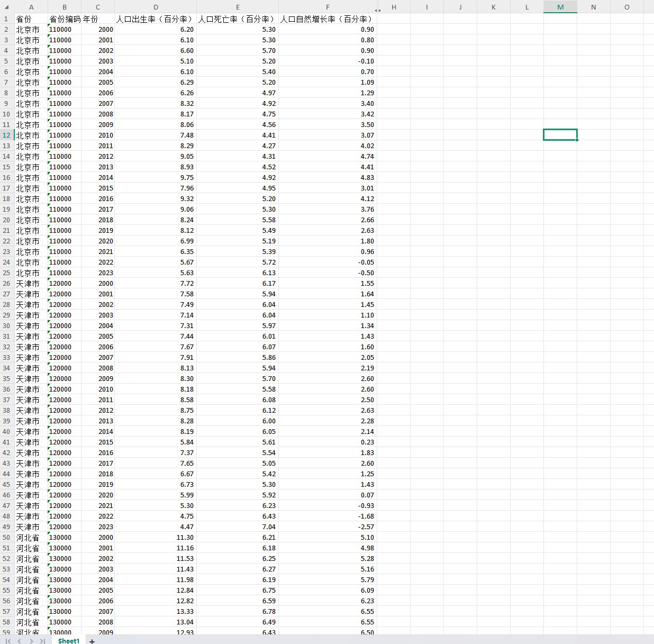This screenshot has width=654, height=644.
Task: Click code 120000 in row 30
Action: click(65, 325)
